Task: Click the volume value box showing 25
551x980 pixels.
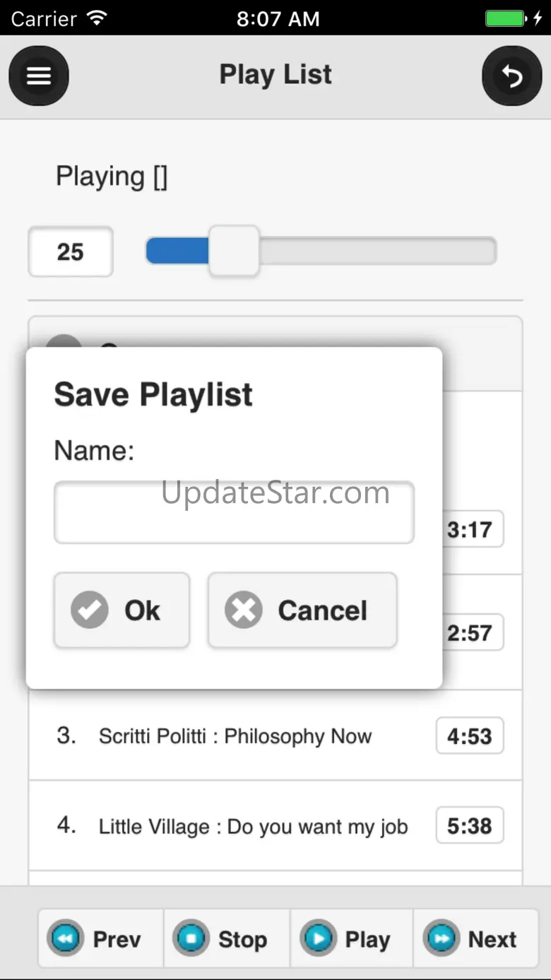Action: 71,252
